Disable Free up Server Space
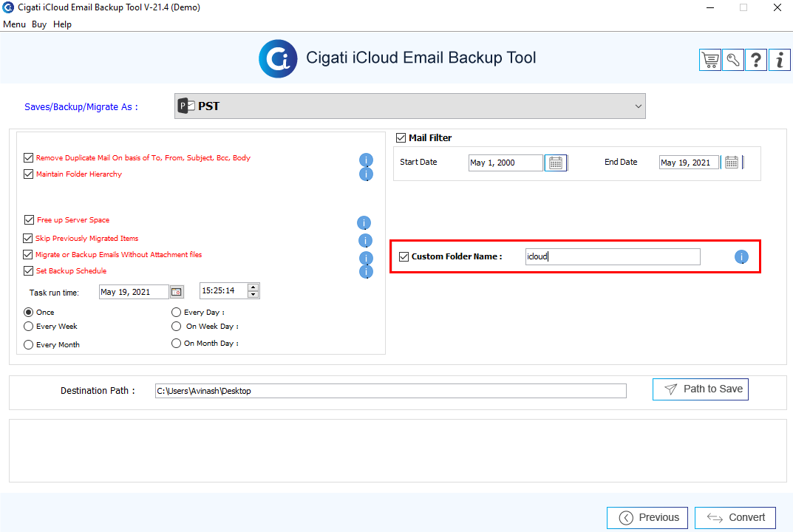This screenshot has height=532, width=793. (x=29, y=220)
